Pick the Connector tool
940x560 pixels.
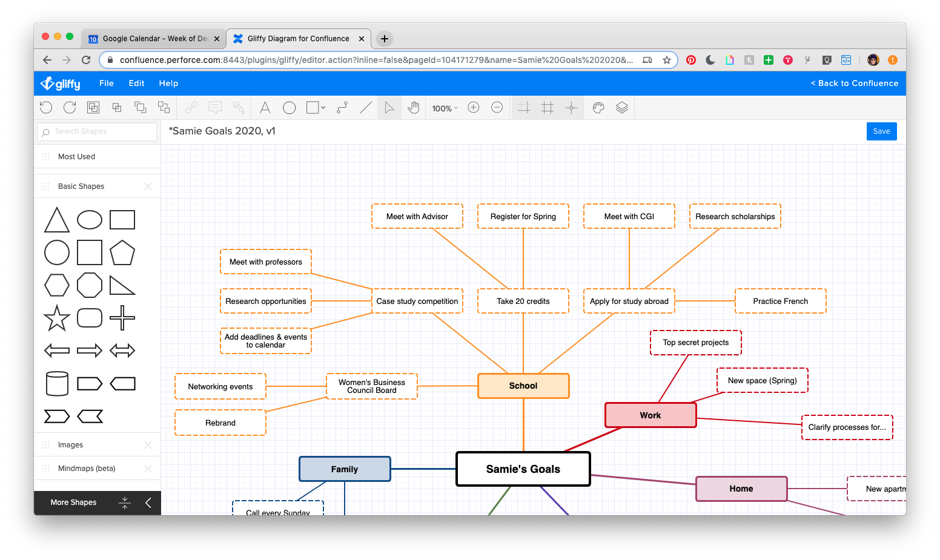point(342,107)
